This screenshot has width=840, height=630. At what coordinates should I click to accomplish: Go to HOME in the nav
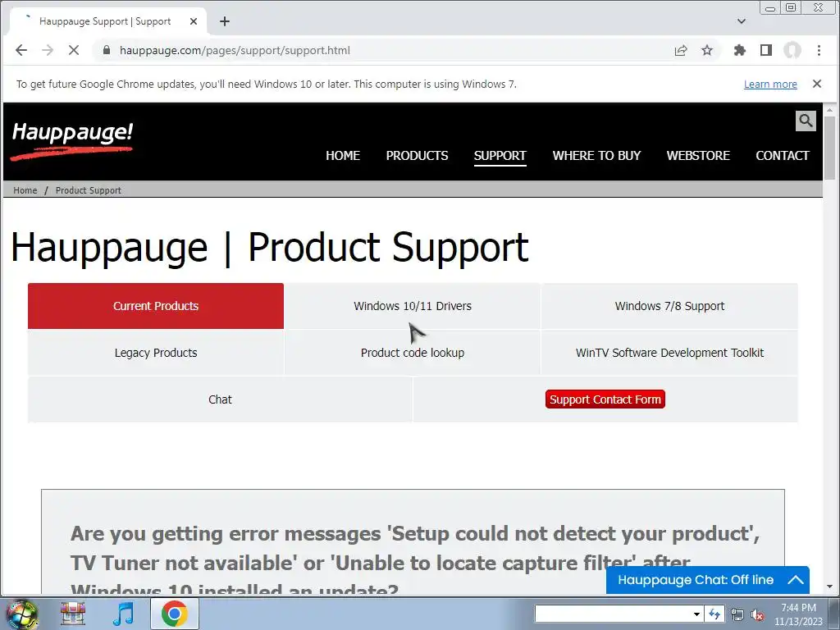343,155
